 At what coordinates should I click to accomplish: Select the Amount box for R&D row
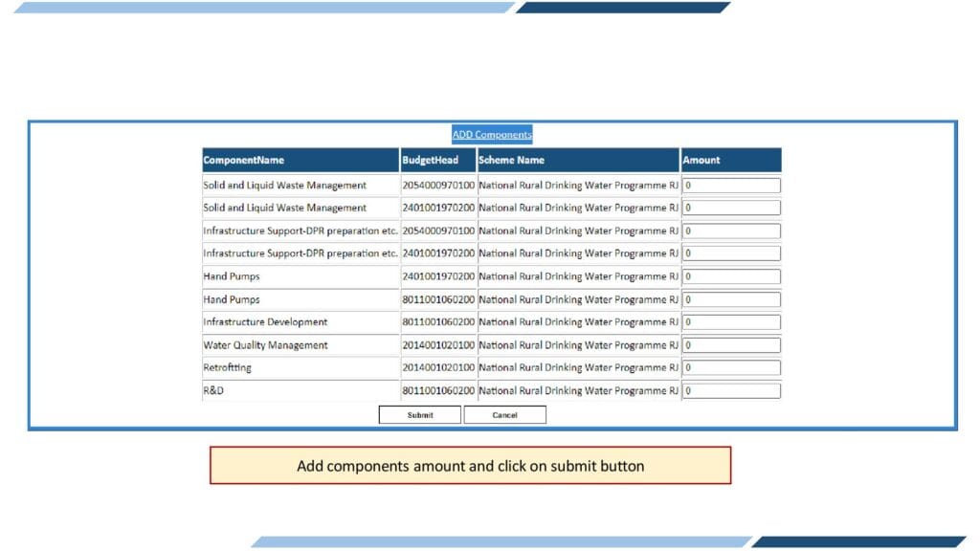pyautogui.click(x=730, y=390)
